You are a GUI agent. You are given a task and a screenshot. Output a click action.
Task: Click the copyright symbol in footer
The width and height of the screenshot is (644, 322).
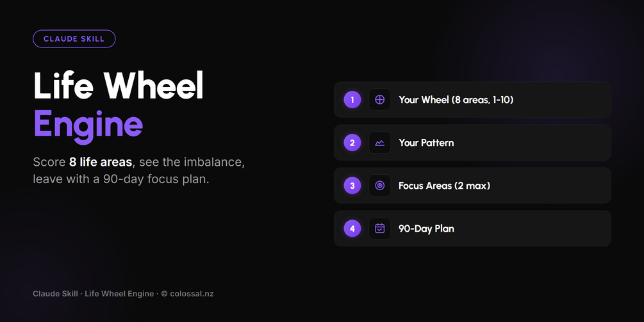tap(164, 294)
